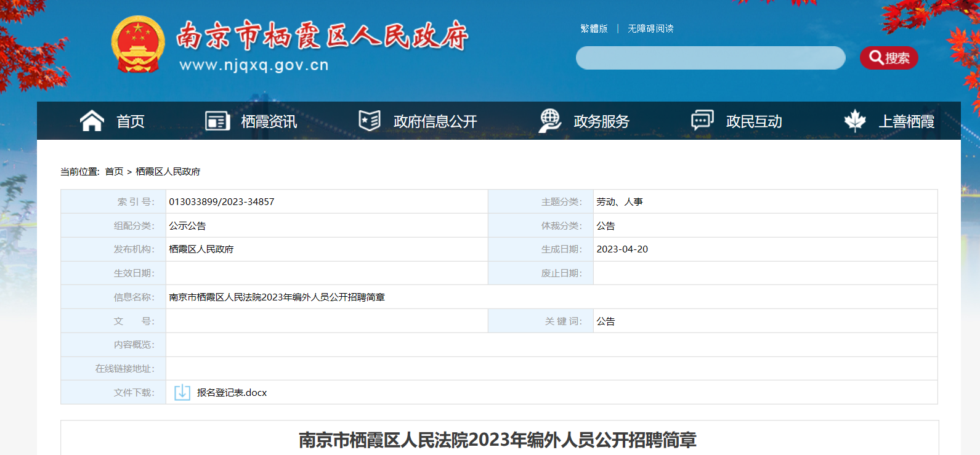Open the 上善栖霞 menu item
The height and width of the screenshot is (455, 980).
(906, 121)
